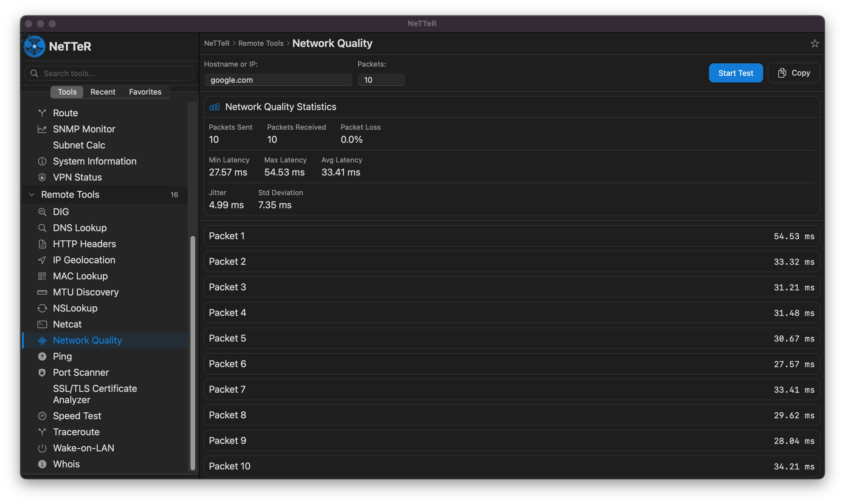Click the MAC Lookup QR icon
The width and height of the screenshot is (845, 504).
pyautogui.click(x=42, y=276)
